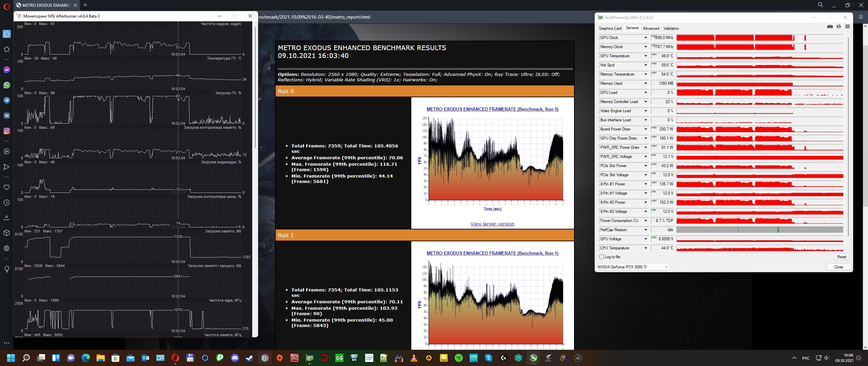The image size is (868, 366).
Task: Open WhatsApp in the Opera sidebar
Action: [x=6, y=85]
